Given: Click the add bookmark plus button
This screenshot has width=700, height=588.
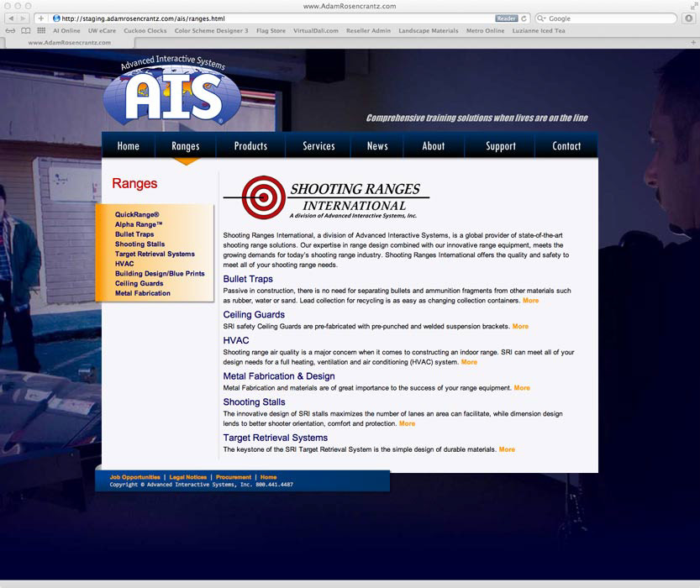Looking at the screenshot, I should 40,18.
